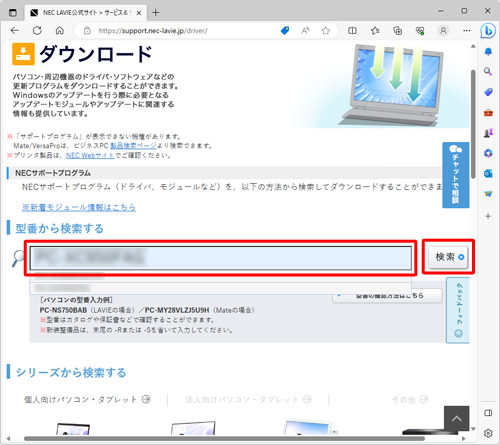
Task: Select the NEC LAVIE公式サイト tab
Action: point(86,13)
